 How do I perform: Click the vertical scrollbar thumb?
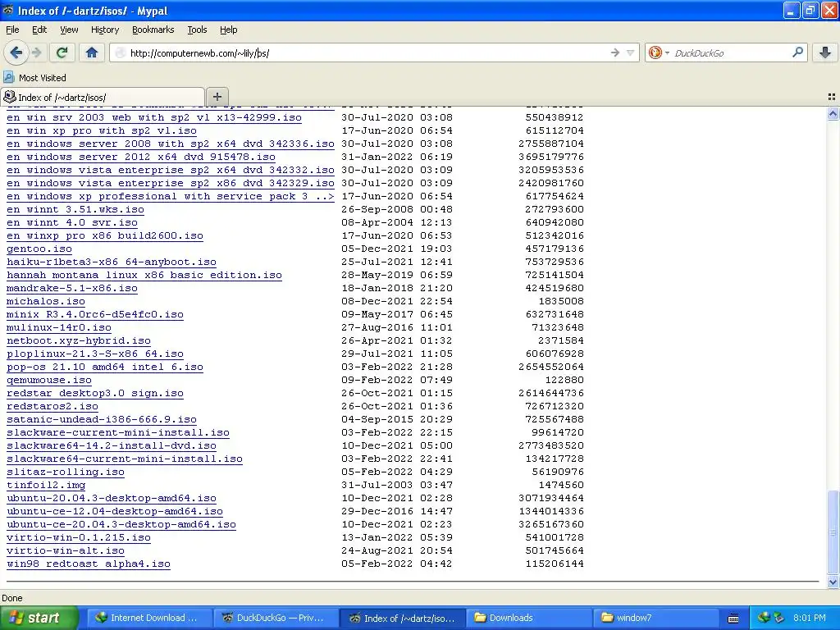[x=833, y=532]
